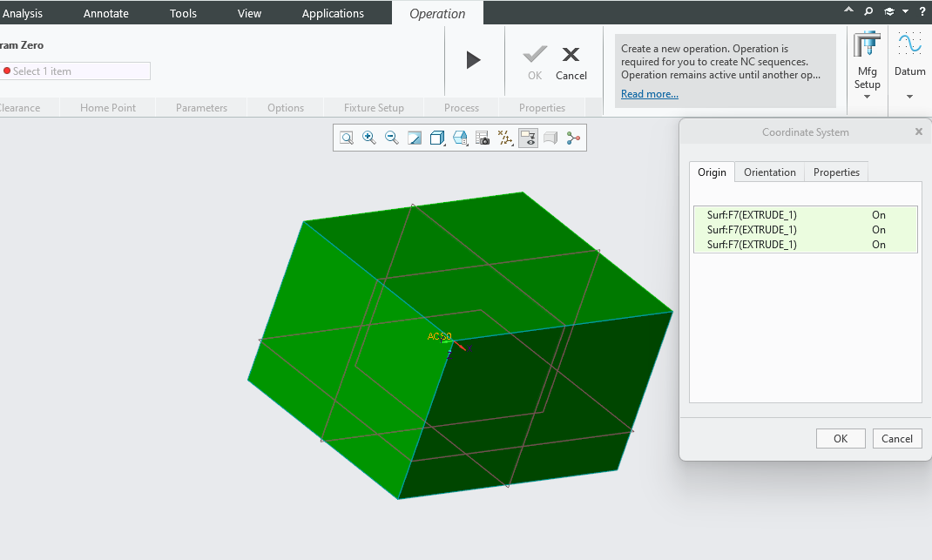The height and width of the screenshot is (560, 932).
Task: Click the command search magnifier icon
Action: click(x=868, y=11)
